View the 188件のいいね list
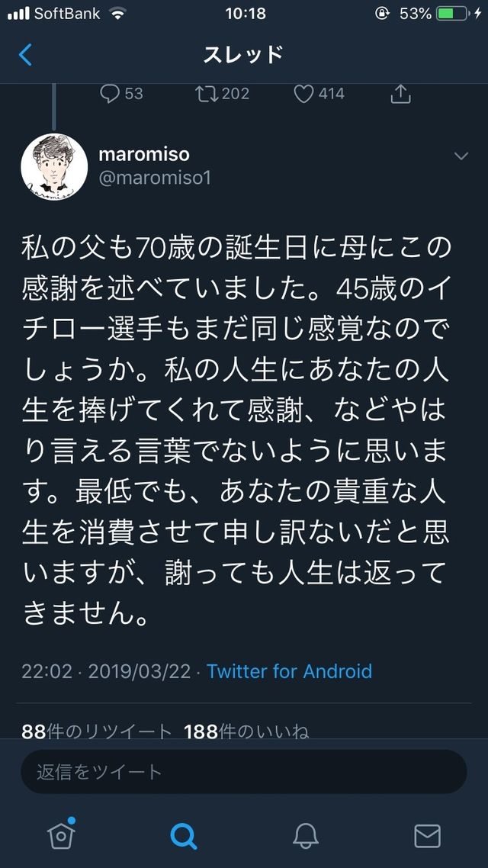Screen dimensions: 488x868 (246, 731)
